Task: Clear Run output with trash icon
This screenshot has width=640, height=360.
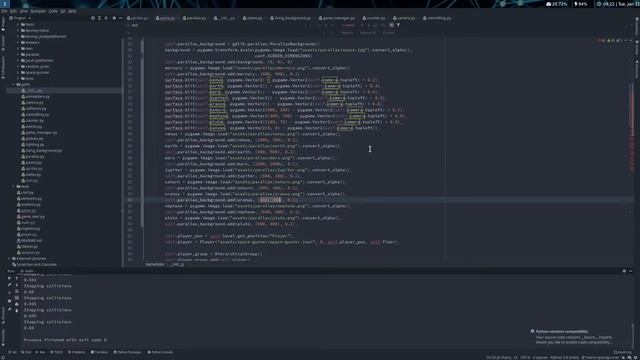Action: tap(17, 311)
